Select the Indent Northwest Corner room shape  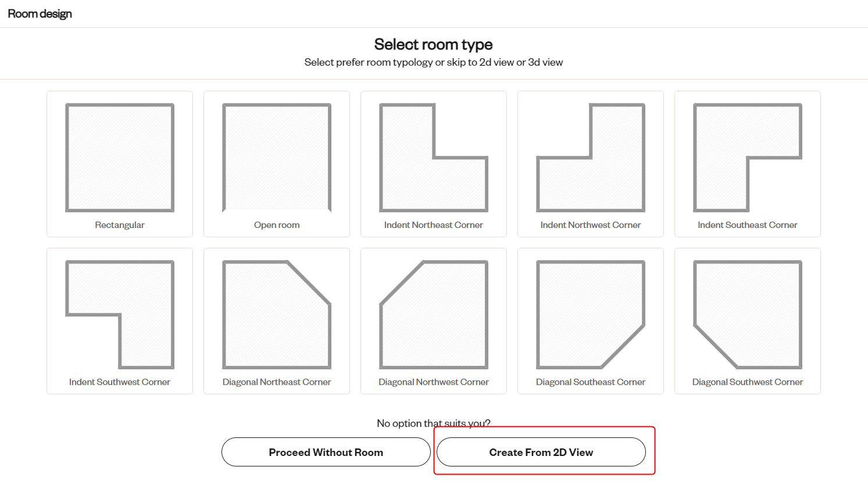pyautogui.click(x=591, y=158)
